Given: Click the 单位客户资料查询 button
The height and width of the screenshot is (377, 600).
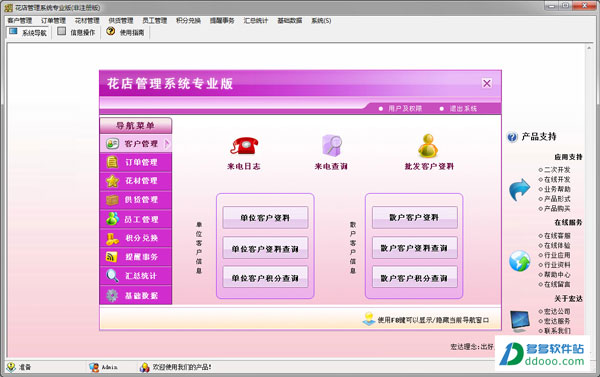Looking at the screenshot, I should (x=265, y=248).
